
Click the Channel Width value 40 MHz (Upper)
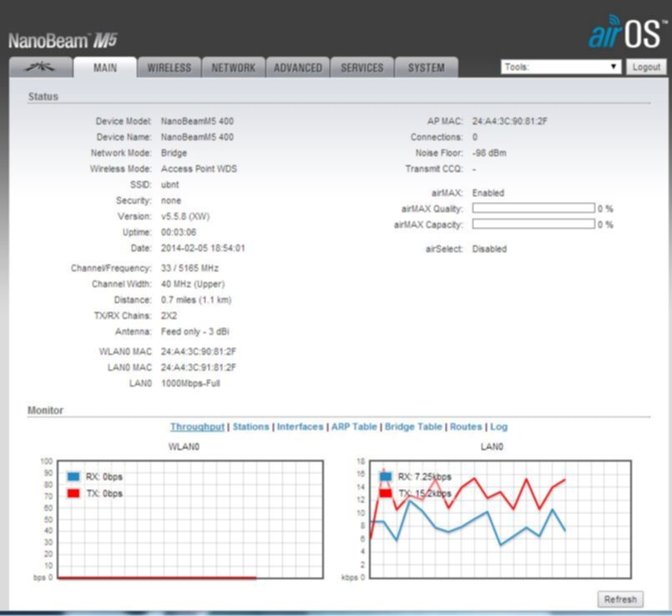pyautogui.click(x=193, y=284)
